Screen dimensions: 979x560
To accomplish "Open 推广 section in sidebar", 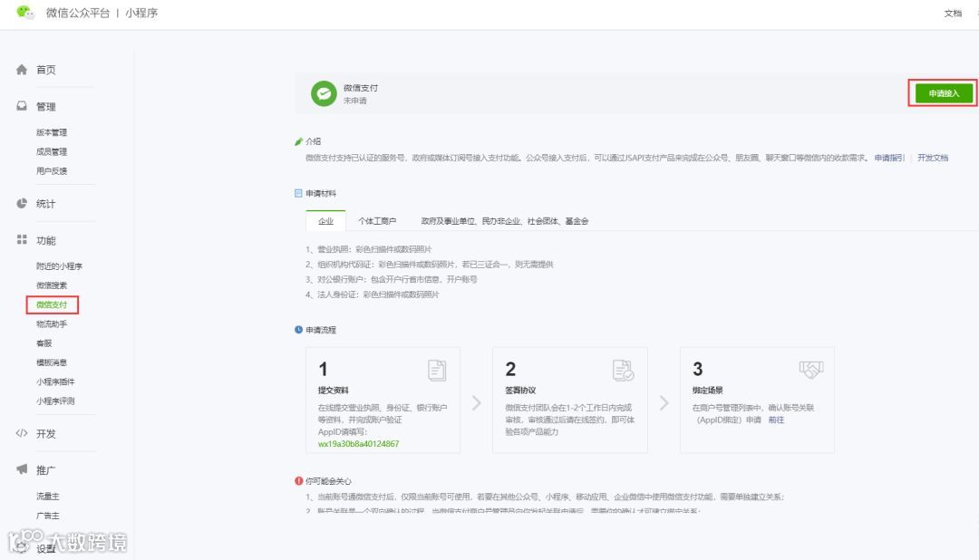I will (x=45, y=470).
